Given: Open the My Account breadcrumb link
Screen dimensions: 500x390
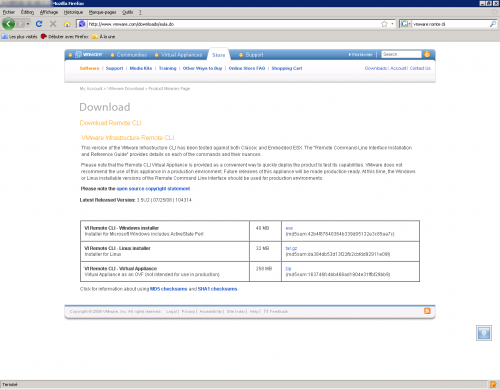Looking at the screenshot, I should tap(91, 89).
